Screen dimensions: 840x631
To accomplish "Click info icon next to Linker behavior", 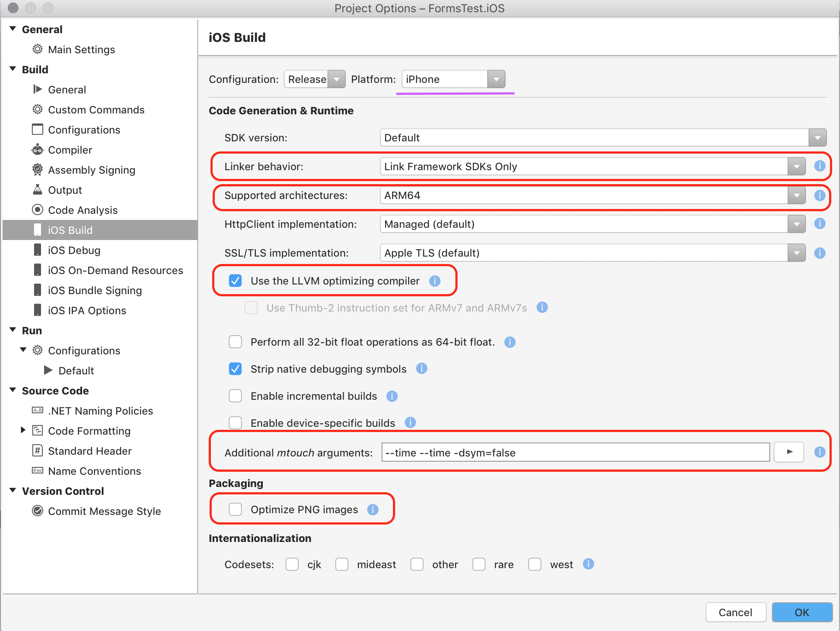I will [819, 166].
